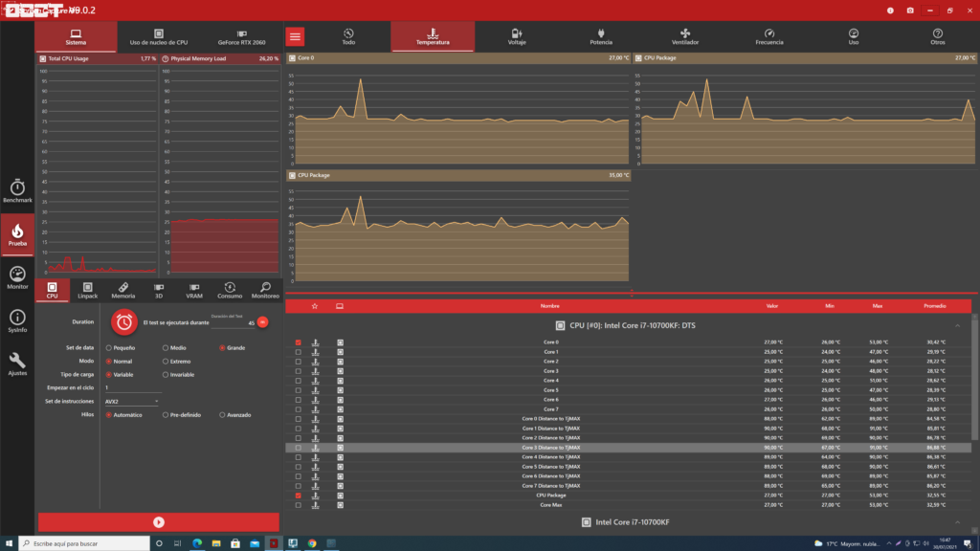
Task: Click the Windows search box
Action: coord(84,543)
